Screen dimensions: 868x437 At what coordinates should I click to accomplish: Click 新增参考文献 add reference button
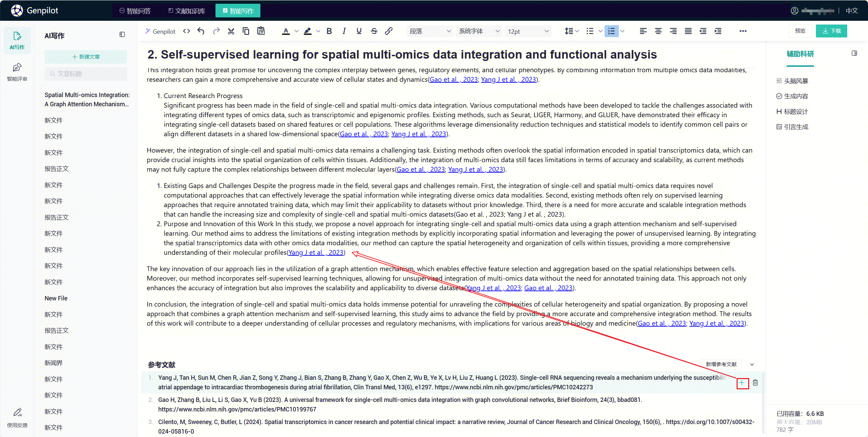point(721,364)
